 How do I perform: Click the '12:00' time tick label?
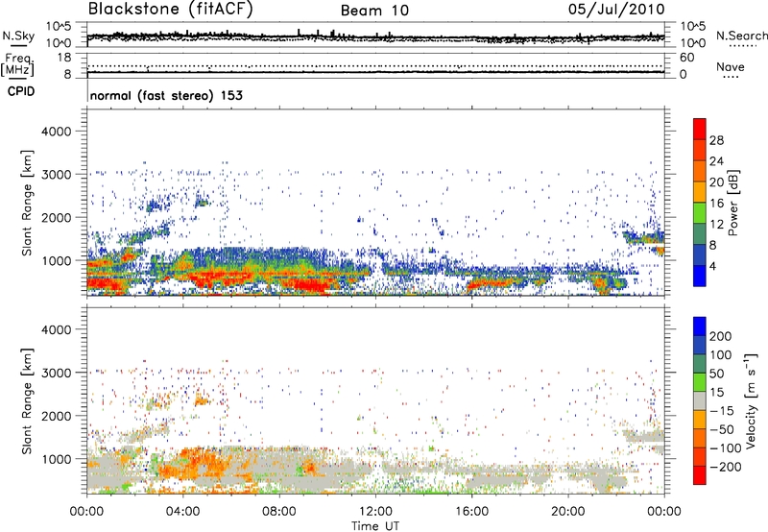(x=375, y=512)
